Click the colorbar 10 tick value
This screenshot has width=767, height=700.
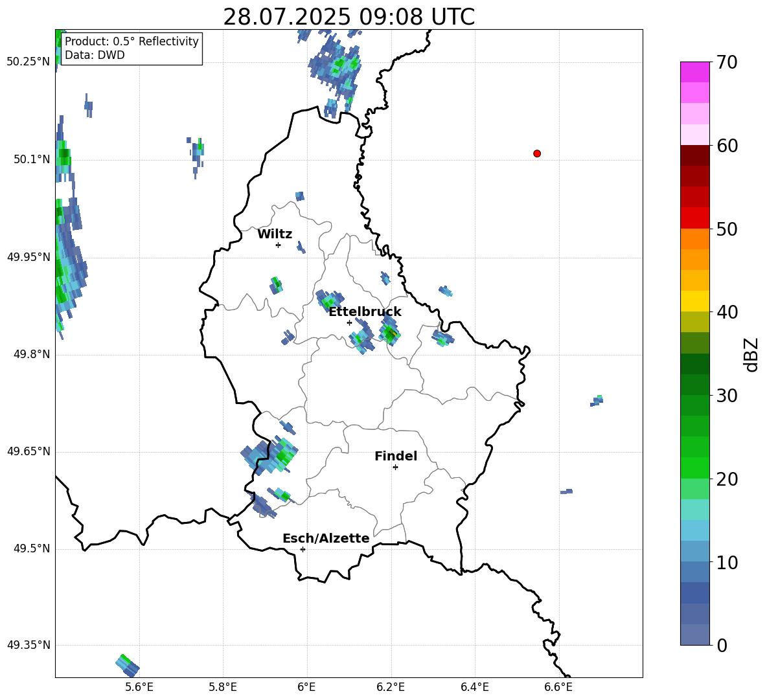click(x=727, y=562)
